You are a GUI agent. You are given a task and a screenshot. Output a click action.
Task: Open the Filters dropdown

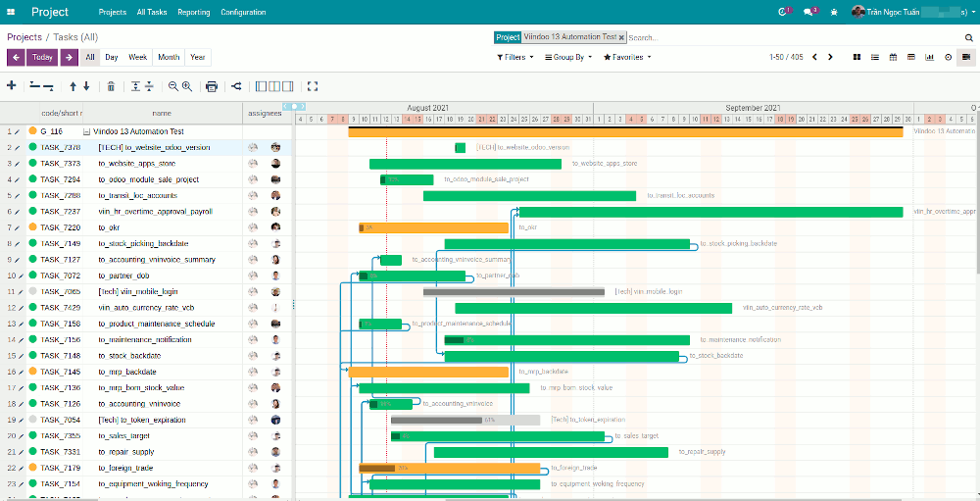(515, 58)
